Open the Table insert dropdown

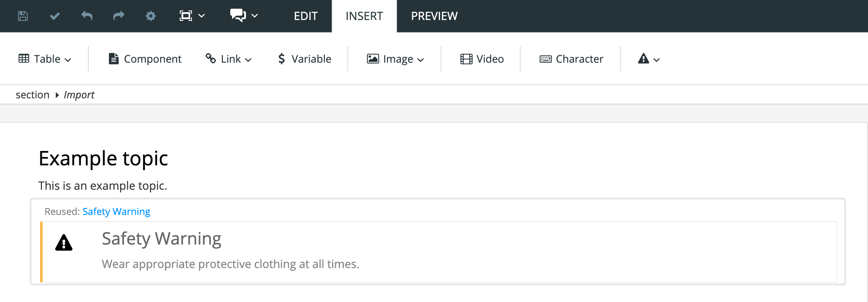pos(45,59)
